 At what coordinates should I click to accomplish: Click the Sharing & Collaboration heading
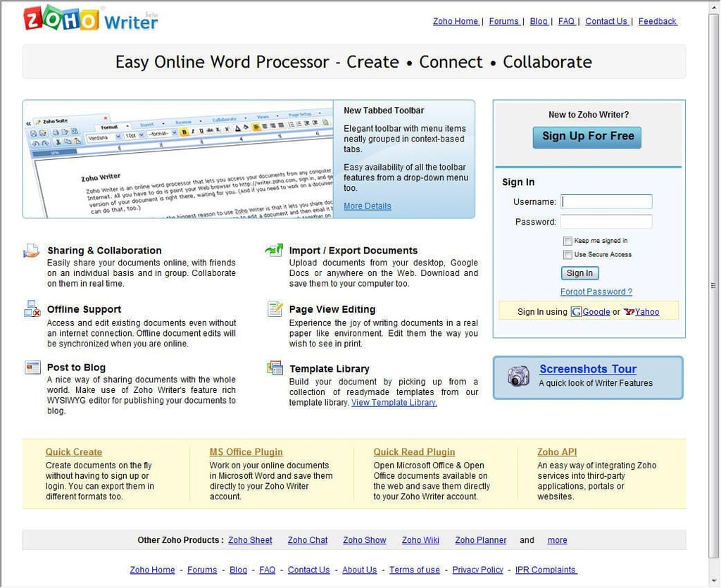104,251
